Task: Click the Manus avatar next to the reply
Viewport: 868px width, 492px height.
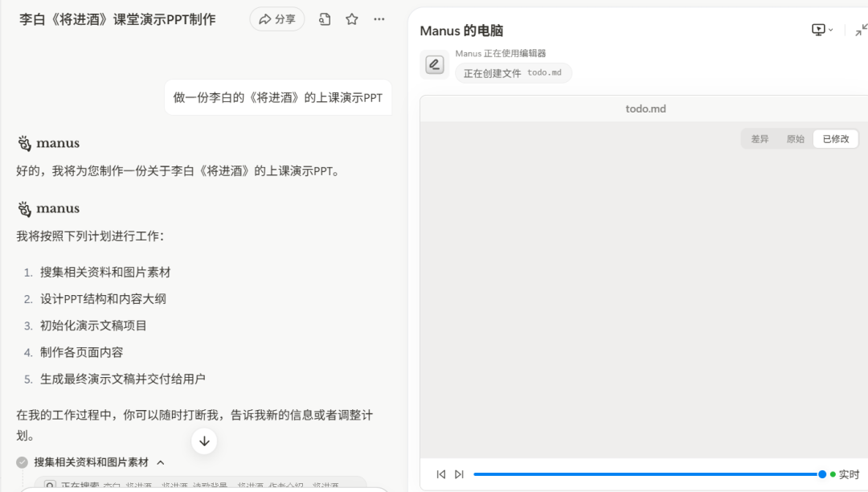Action: click(23, 142)
